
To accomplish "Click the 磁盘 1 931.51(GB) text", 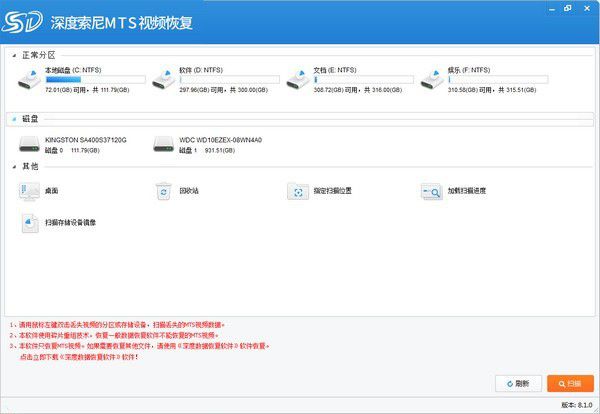I will click(x=207, y=150).
